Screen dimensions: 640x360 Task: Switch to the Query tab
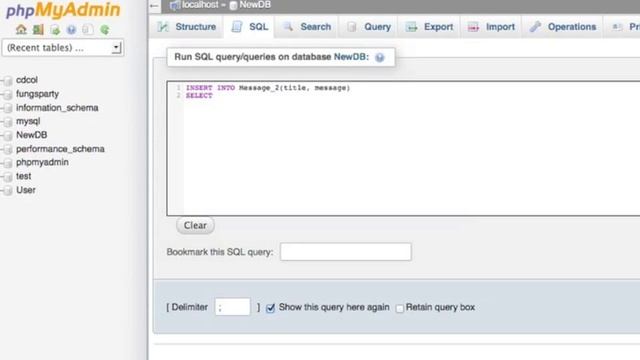pyautogui.click(x=368, y=27)
